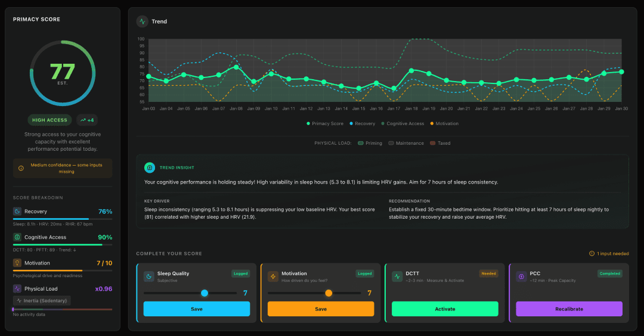Viewport: 644px width, 336px height.
Task: Click the 'SCORE BREAKDOWN' heading
Action: tap(38, 198)
